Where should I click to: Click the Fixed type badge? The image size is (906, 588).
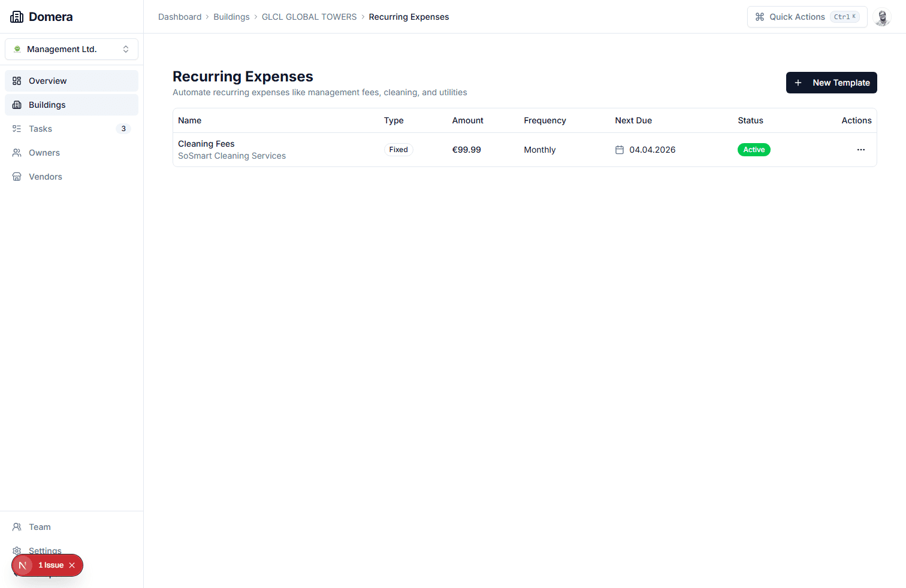coord(398,149)
